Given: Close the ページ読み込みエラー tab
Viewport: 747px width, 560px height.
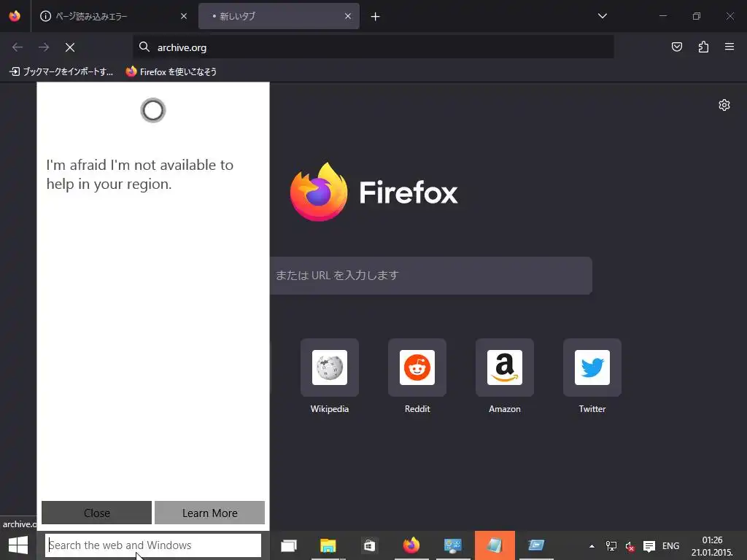Looking at the screenshot, I should pyautogui.click(x=184, y=16).
